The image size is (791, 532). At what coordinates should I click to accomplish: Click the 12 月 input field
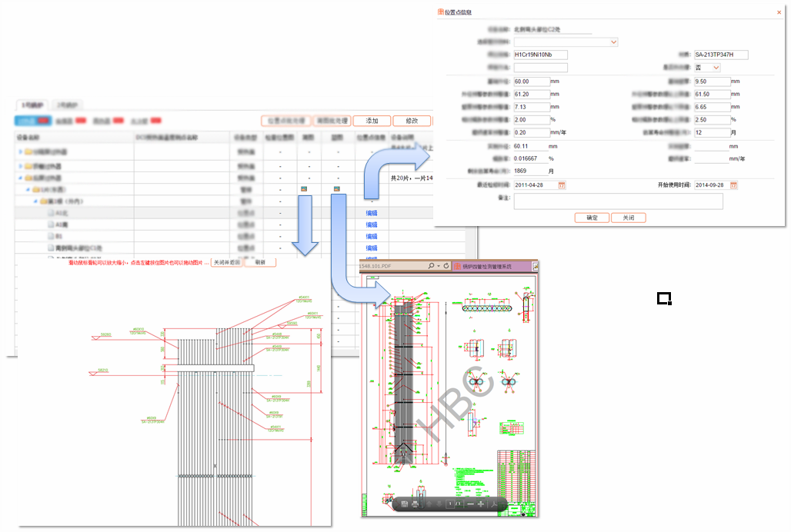713,132
